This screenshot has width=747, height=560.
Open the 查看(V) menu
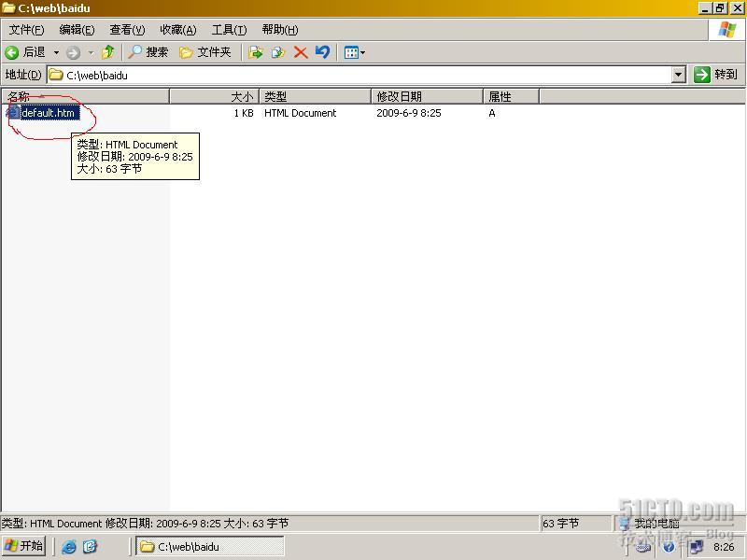click(x=127, y=30)
